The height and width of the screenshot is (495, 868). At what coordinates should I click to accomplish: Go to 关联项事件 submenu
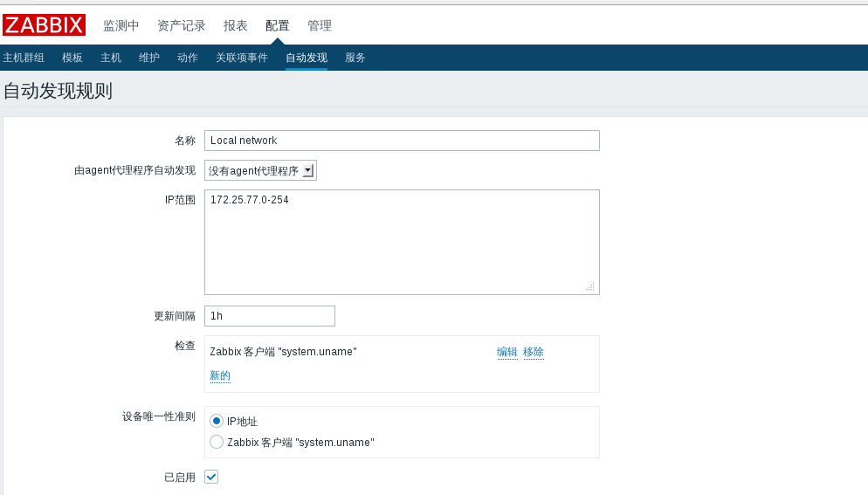tap(241, 58)
